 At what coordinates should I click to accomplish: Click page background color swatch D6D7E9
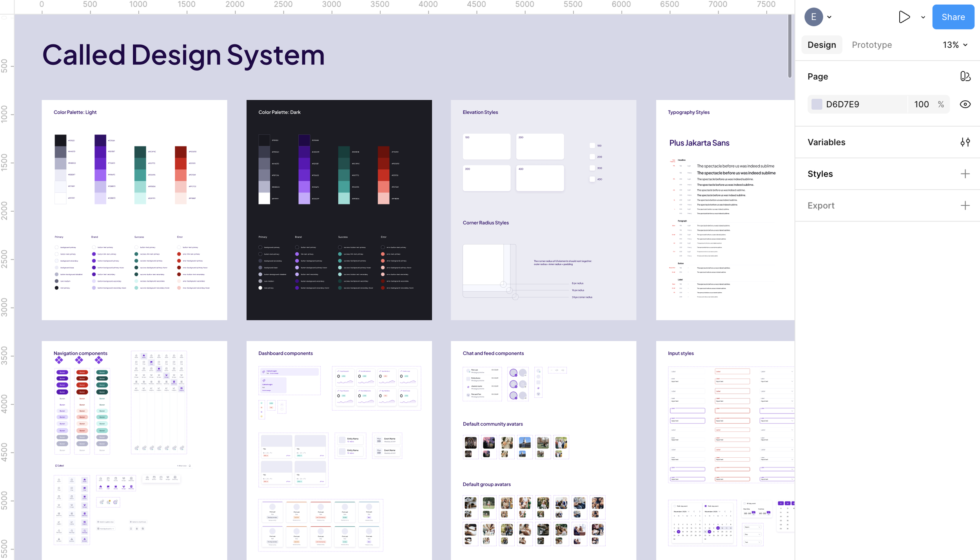pos(817,104)
